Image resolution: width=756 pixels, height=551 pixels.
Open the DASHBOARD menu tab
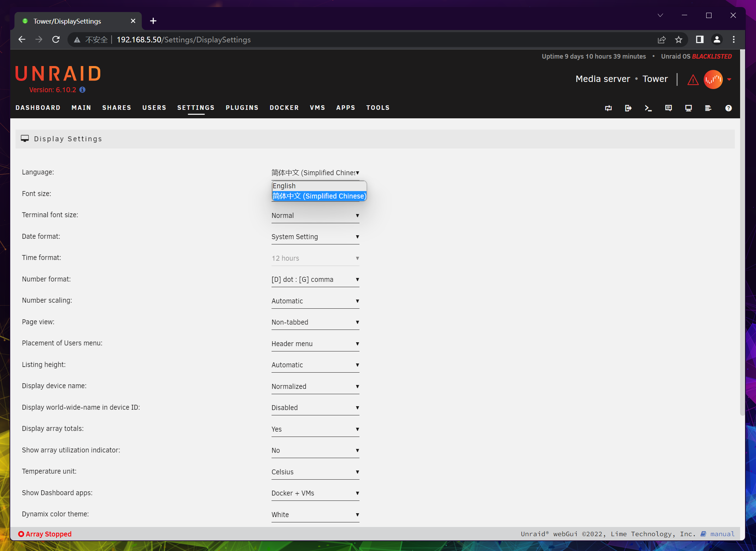click(38, 108)
